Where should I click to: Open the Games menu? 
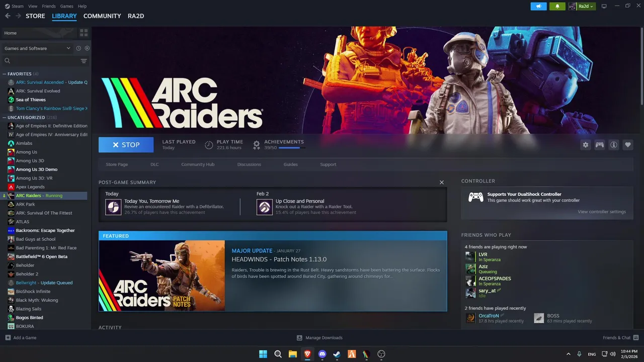[66, 6]
